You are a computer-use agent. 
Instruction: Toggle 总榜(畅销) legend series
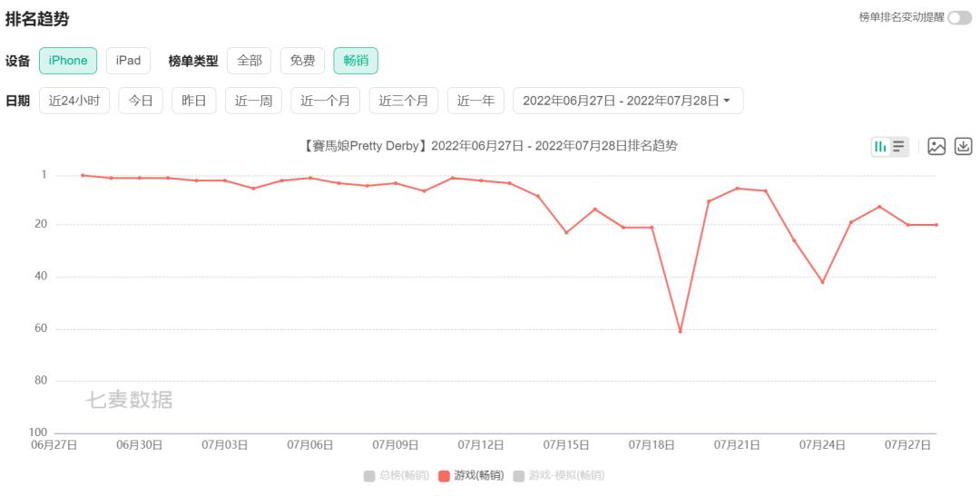point(397,476)
